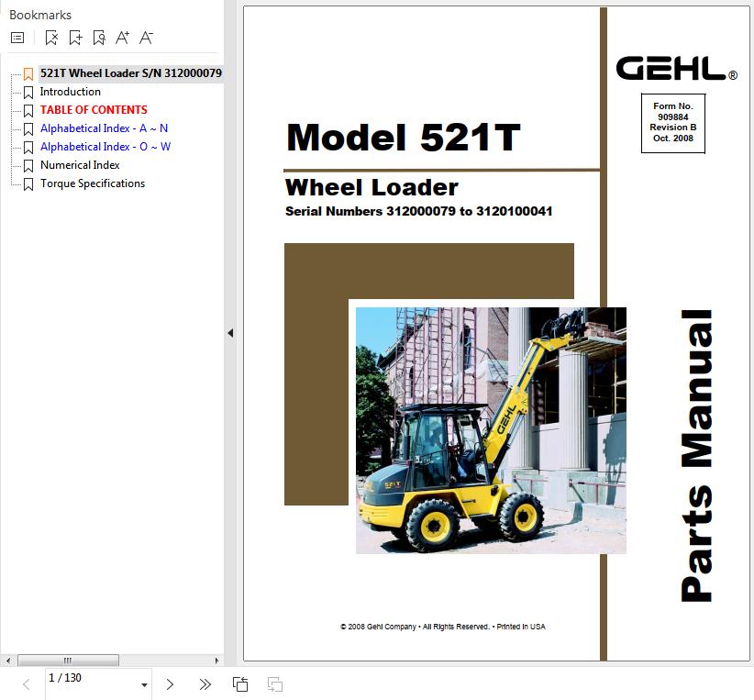Image resolution: width=754 pixels, height=700 pixels.
Task: Open the Introduction bookmark
Action: [71, 92]
